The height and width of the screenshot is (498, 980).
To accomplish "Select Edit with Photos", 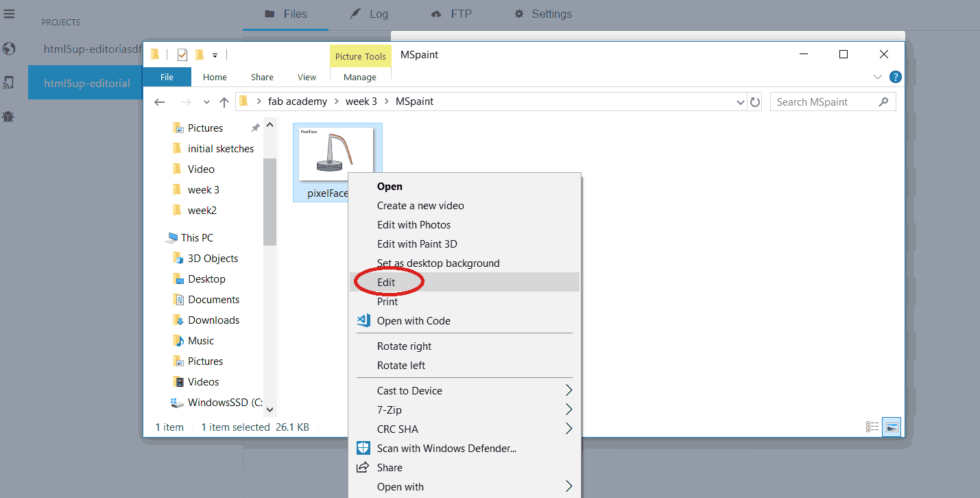I will (x=464, y=225).
